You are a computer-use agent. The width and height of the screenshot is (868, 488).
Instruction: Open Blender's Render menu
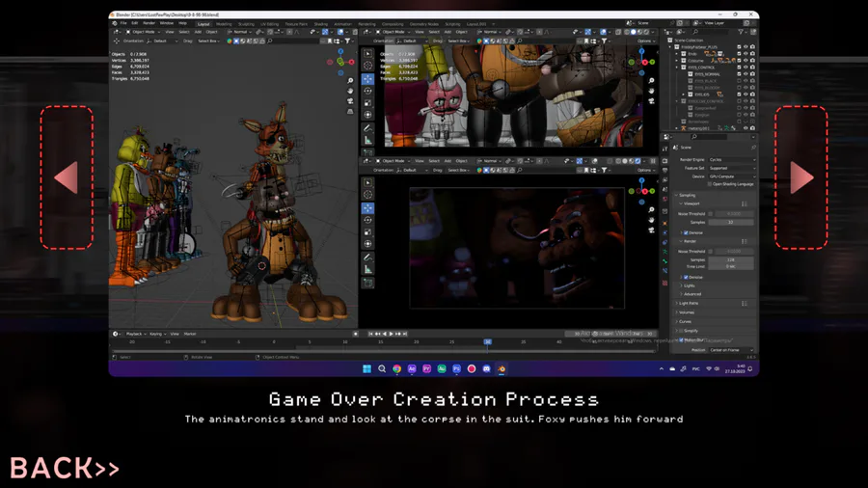(149, 23)
